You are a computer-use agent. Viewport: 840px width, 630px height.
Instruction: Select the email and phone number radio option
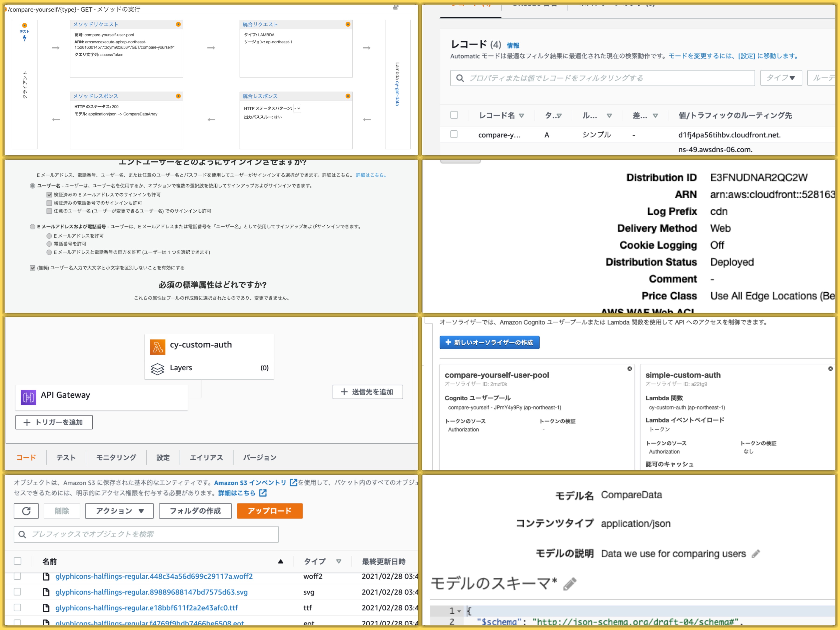pyautogui.click(x=33, y=227)
